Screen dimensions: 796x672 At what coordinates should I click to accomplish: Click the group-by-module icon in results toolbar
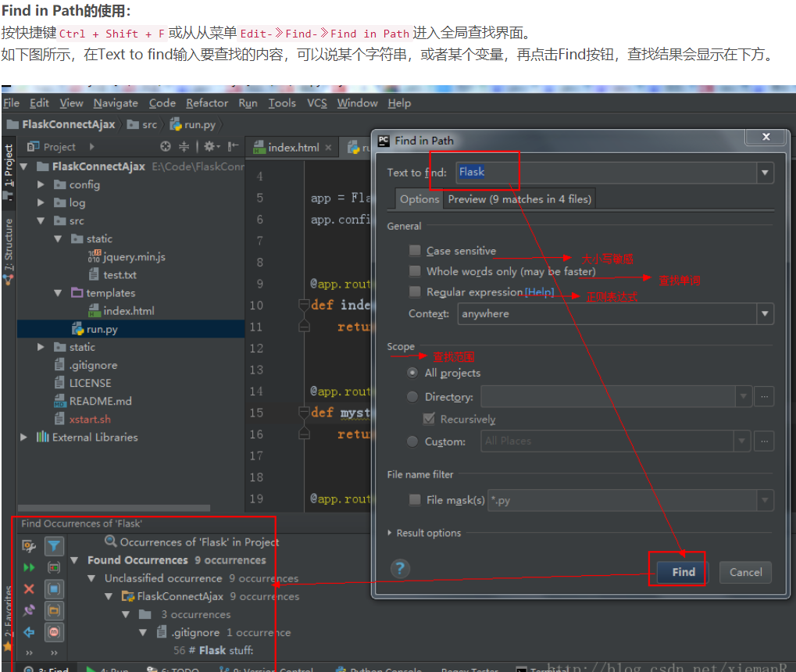coord(54,632)
